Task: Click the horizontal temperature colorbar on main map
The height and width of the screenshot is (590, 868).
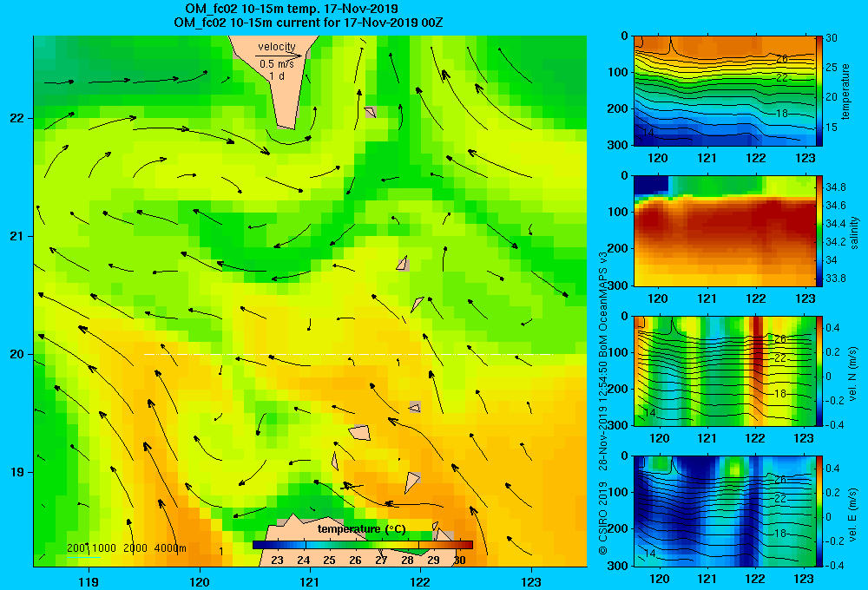Action: point(363,545)
